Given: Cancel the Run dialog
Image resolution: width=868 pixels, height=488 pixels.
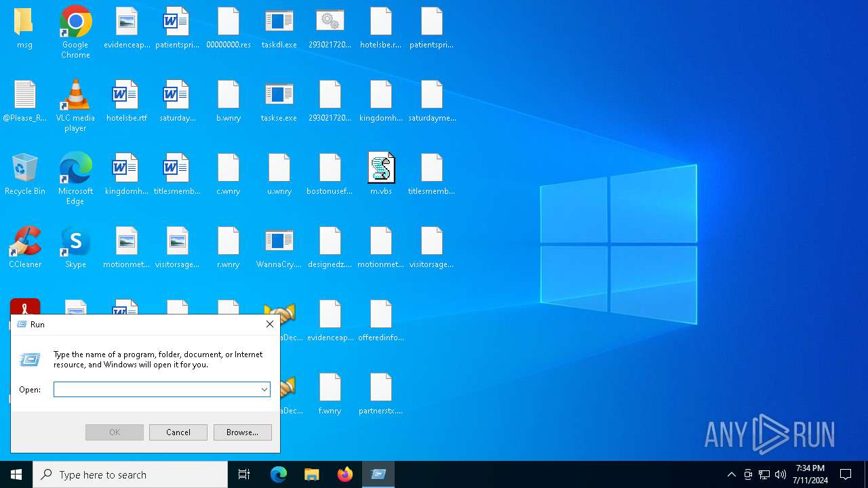Looking at the screenshot, I should coord(178,432).
